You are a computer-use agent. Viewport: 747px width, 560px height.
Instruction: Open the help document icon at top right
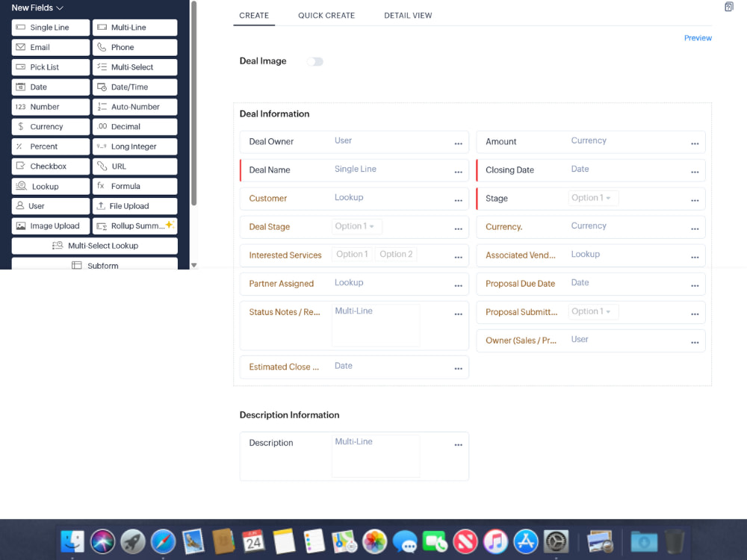[729, 7]
